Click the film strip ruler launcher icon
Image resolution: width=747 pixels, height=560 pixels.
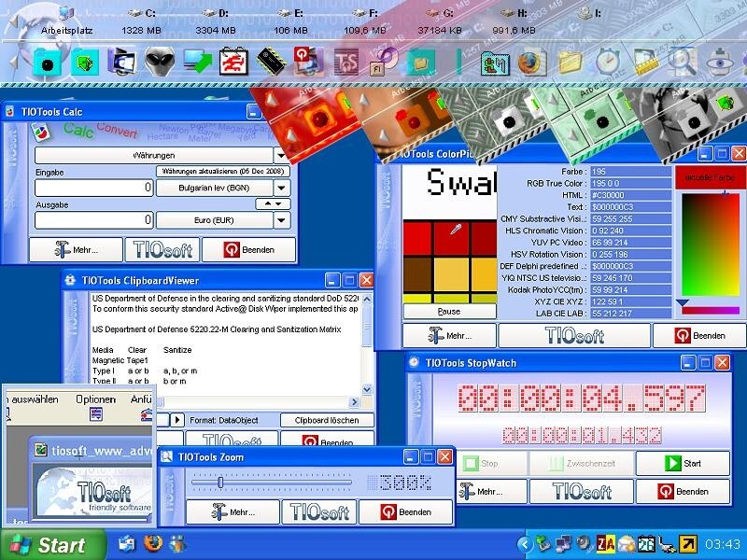pos(644,63)
